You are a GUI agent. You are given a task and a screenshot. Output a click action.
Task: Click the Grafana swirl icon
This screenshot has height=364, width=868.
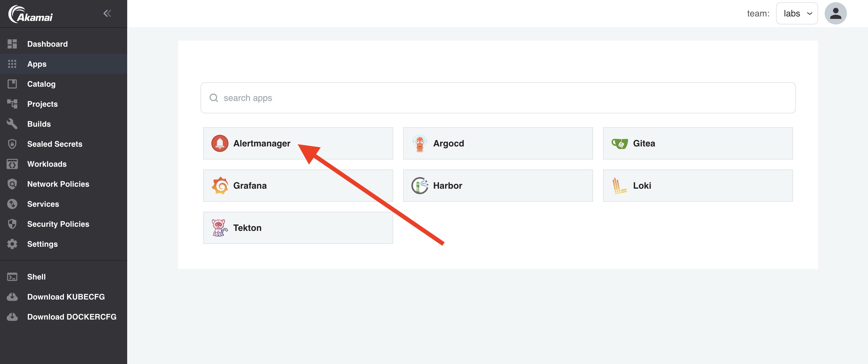[220, 185]
